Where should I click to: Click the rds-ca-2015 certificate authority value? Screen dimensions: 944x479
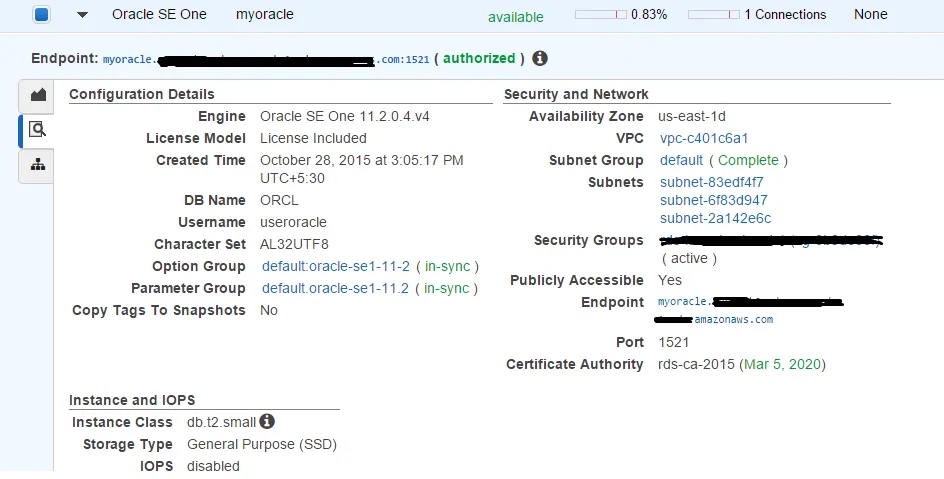coord(697,364)
